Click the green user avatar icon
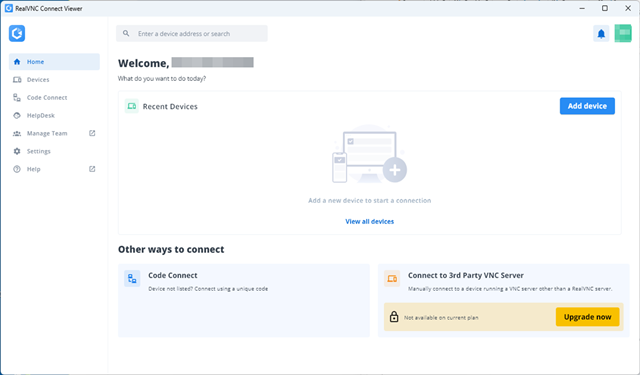Screen dimensions: 640x375 click(x=623, y=33)
